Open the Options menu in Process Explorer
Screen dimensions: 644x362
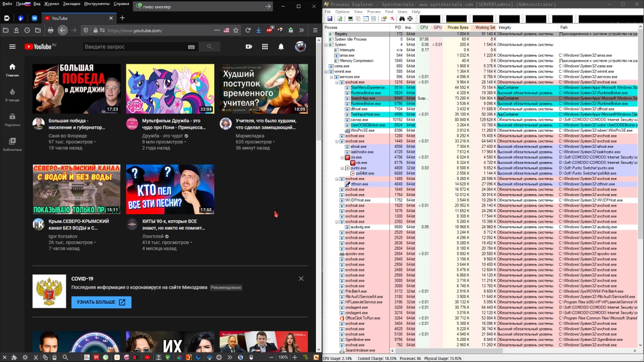point(343,12)
